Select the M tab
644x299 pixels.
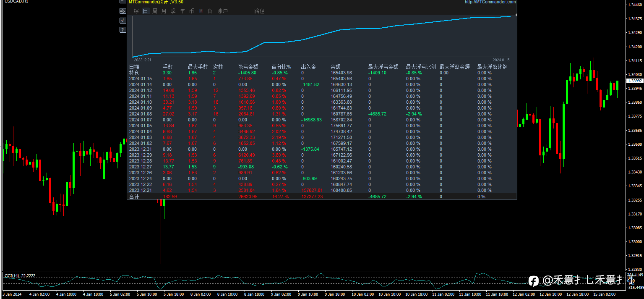pyautogui.click(x=201, y=11)
